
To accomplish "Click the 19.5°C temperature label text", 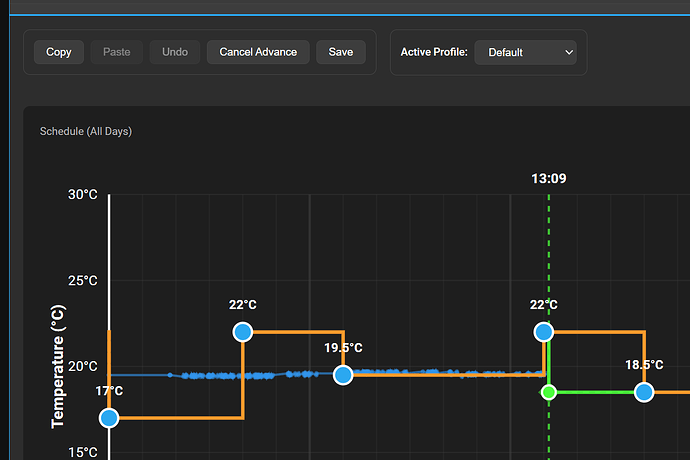I will (343, 348).
